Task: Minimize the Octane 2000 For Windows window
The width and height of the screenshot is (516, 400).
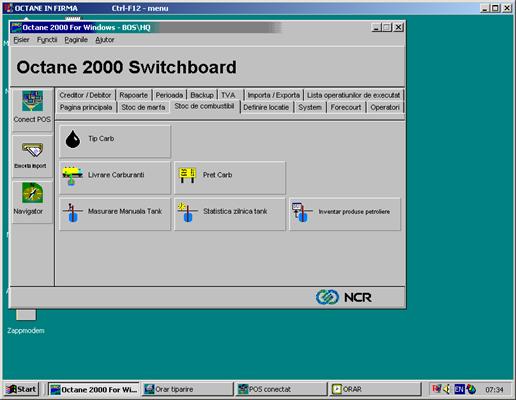Action: pyautogui.click(x=376, y=27)
